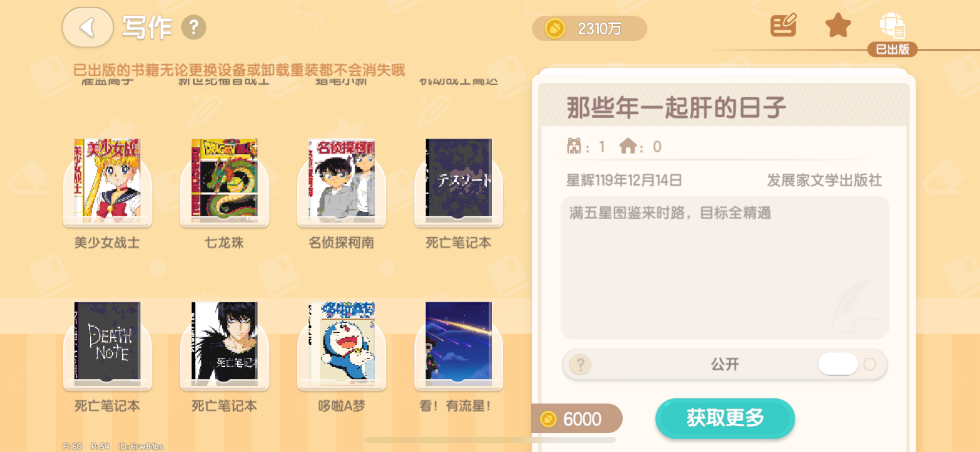
Task: Click the house icon count
Action: click(640, 146)
